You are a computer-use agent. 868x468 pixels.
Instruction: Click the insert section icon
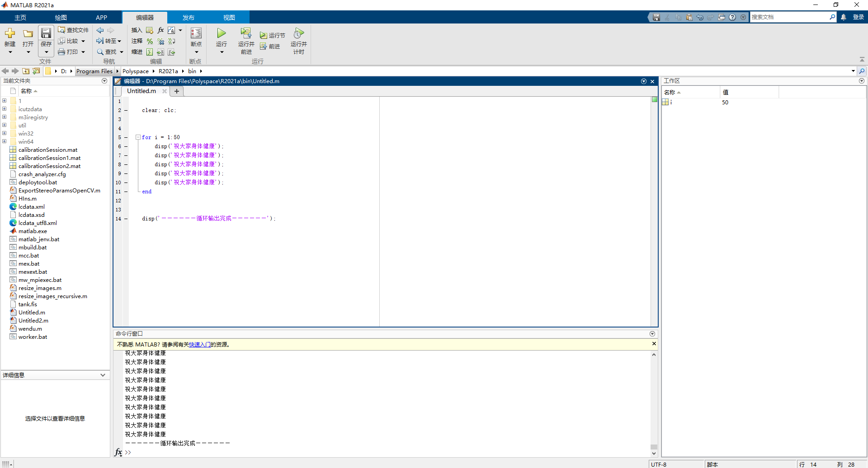[150, 30]
